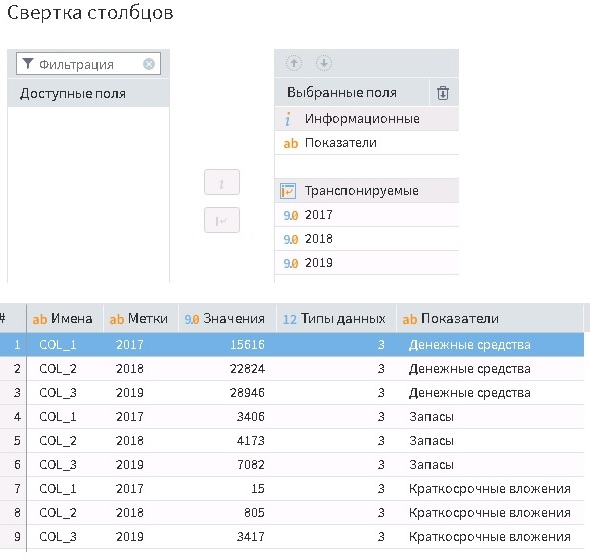Select the Показатели field in selected list
Viewport: 590px width, 558px height.
pyautogui.click(x=366, y=143)
